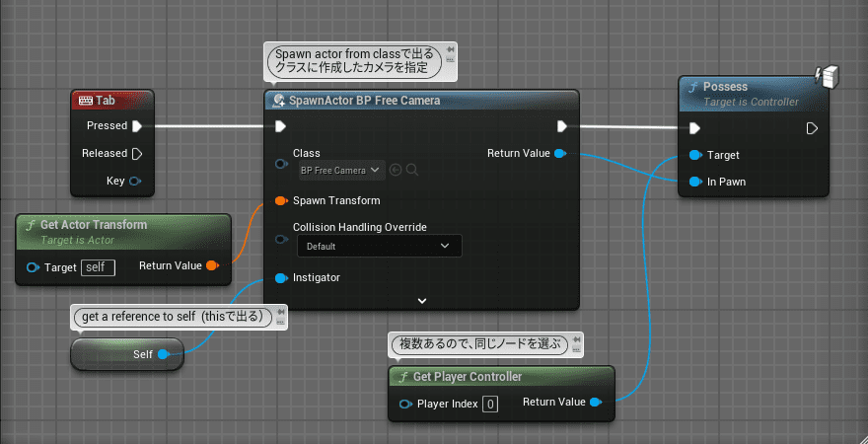The width and height of the screenshot is (868, 444).
Task: Click the function icon on Get Player Controller
Action: (x=401, y=377)
